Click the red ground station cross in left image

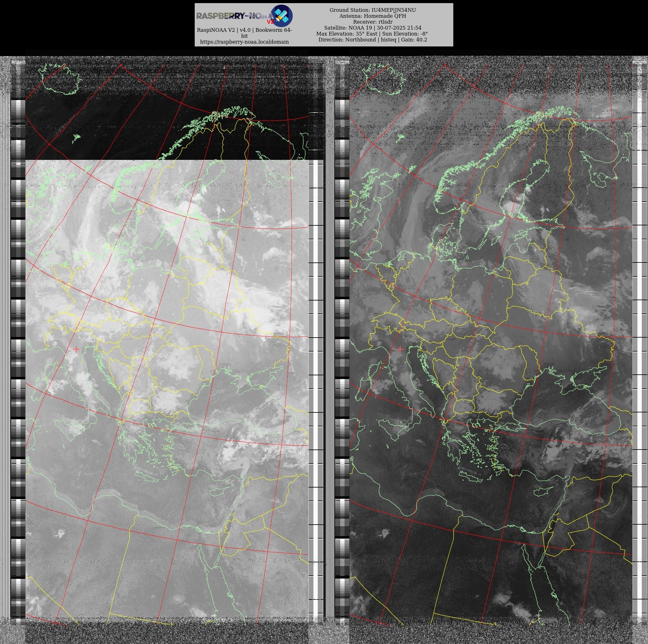click(76, 349)
